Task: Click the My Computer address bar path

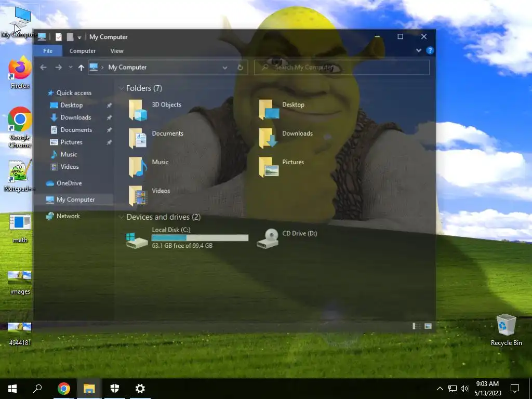Action: 128,67
